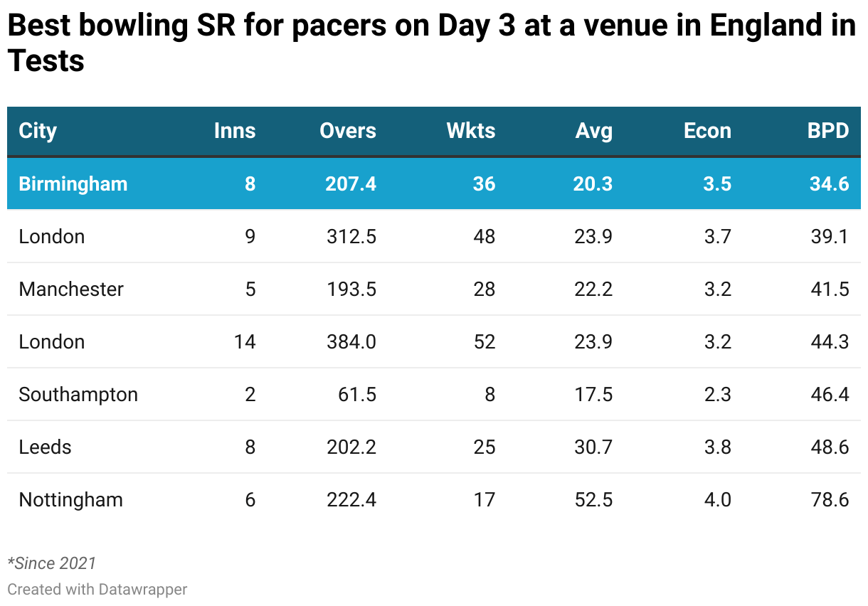Select the Wkts column header

(x=471, y=131)
